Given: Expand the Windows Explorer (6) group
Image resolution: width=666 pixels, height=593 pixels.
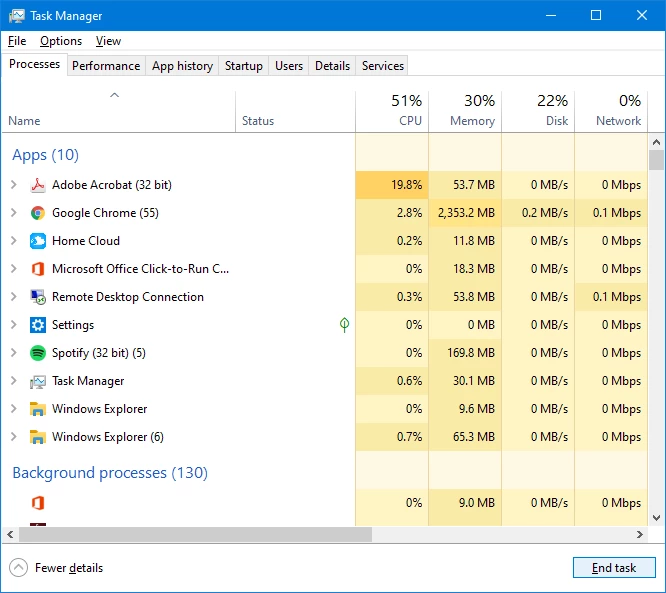Looking at the screenshot, I should pyautogui.click(x=14, y=437).
